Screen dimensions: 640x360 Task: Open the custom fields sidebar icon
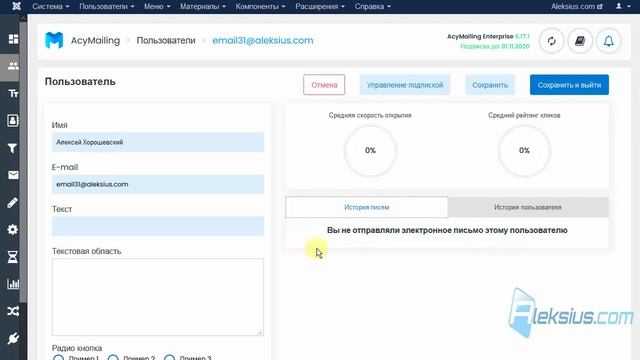[13, 93]
